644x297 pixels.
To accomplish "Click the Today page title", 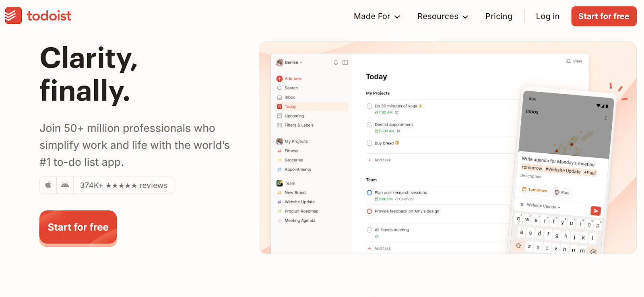I will pos(376,77).
